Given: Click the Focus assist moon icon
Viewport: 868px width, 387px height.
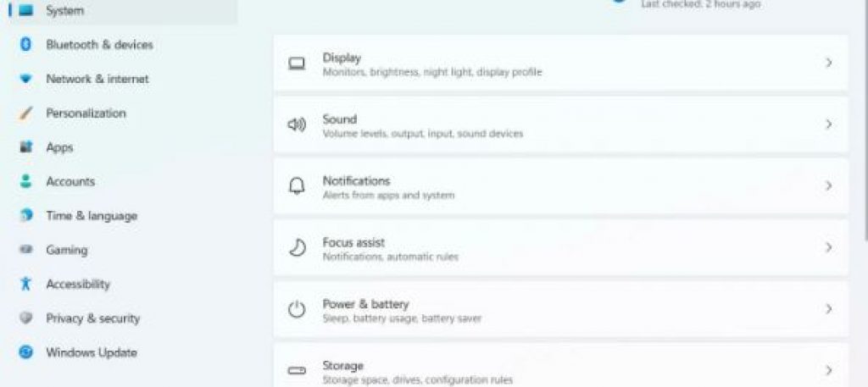Looking at the screenshot, I should (x=297, y=247).
